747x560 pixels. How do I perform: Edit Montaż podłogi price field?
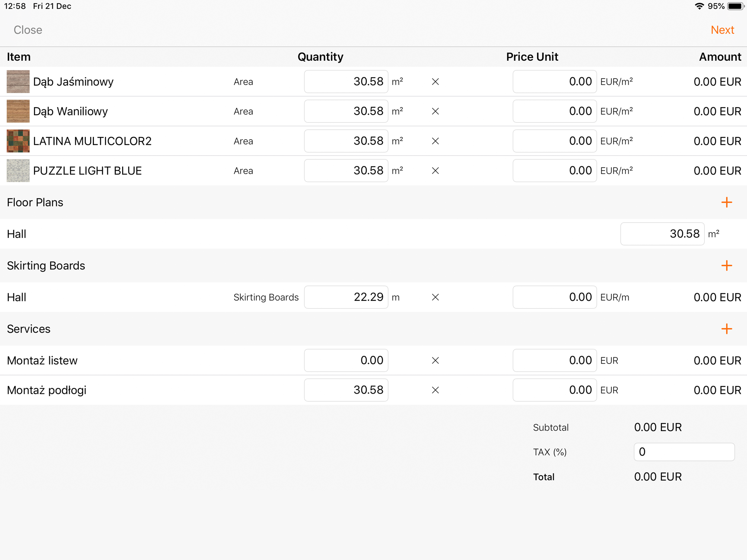(555, 390)
